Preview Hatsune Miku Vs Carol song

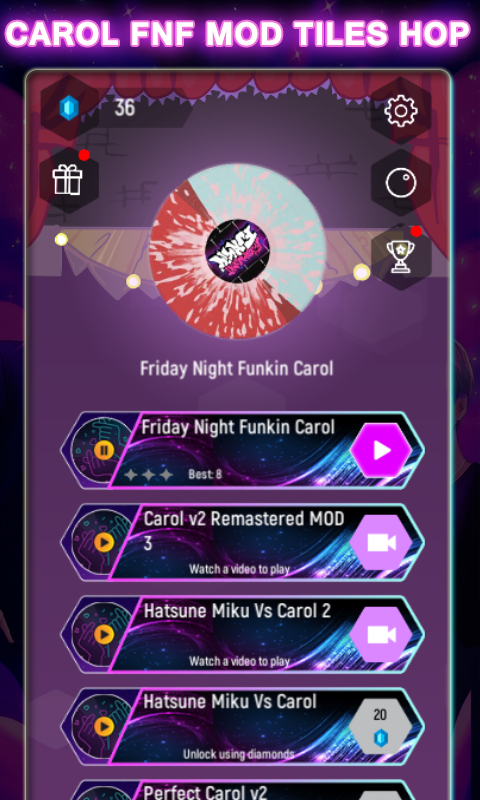[104, 726]
